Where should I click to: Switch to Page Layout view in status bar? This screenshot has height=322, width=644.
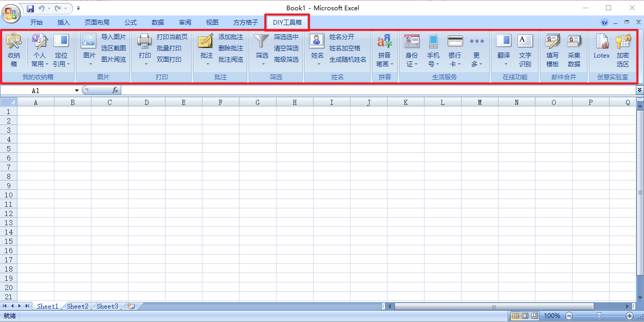point(525,316)
